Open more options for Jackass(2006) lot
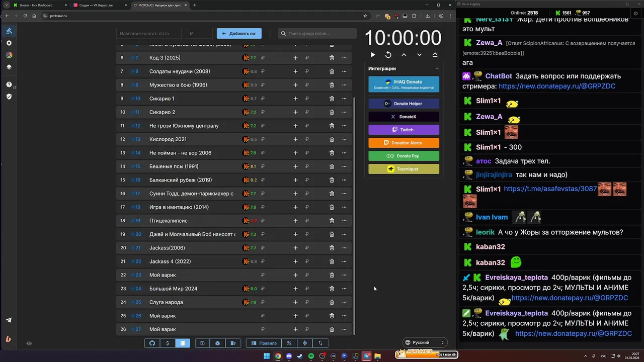The height and width of the screenshot is (362, 644). [344, 248]
